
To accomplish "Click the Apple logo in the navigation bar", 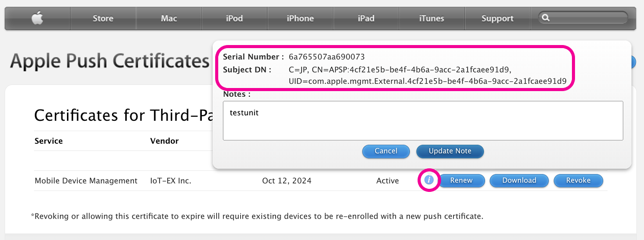I will (37, 18).
